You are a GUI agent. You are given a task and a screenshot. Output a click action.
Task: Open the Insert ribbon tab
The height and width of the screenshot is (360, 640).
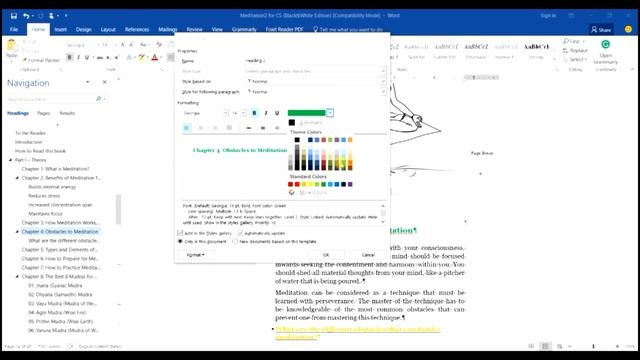tap(60, 29)
